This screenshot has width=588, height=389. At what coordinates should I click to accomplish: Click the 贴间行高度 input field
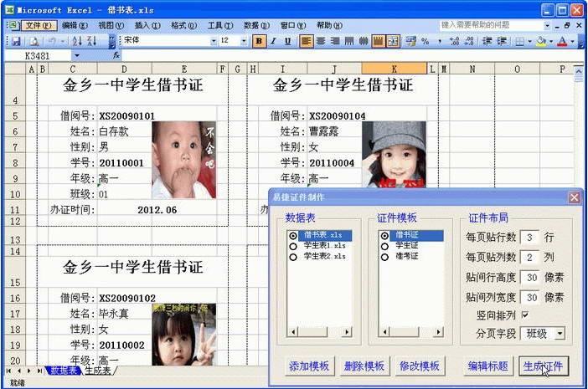(x=529, y=278)
